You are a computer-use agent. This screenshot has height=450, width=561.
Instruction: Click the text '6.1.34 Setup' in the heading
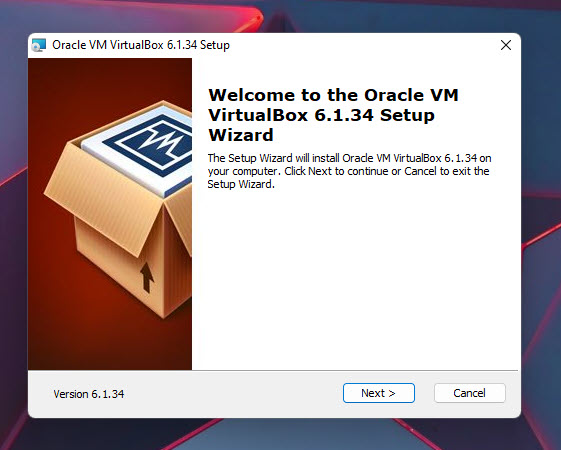[x=375, y=115]
